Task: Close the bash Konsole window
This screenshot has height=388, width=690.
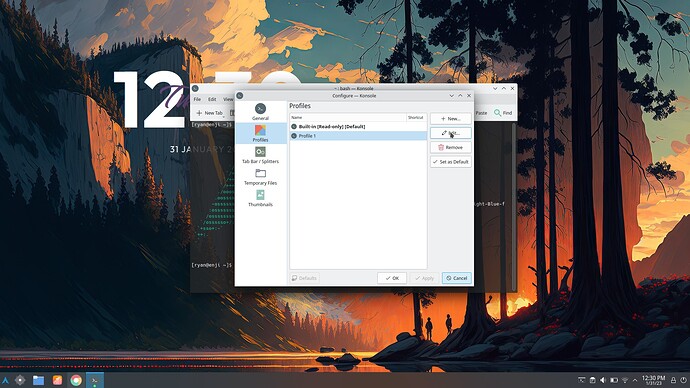Action: 512,88
